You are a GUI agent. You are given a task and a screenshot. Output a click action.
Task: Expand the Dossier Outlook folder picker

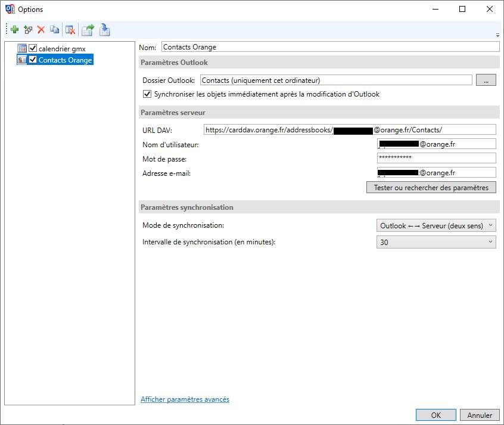click(x=487, y=79)
